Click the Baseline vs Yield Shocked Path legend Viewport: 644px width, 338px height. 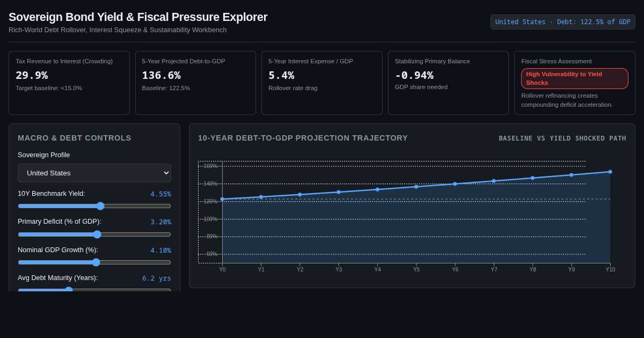[x=562, y=138]
